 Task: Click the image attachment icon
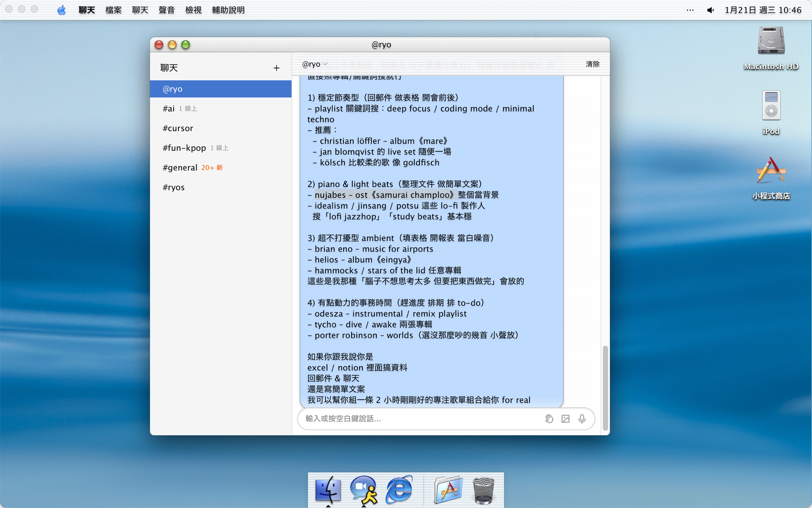[x=565, y=419]
